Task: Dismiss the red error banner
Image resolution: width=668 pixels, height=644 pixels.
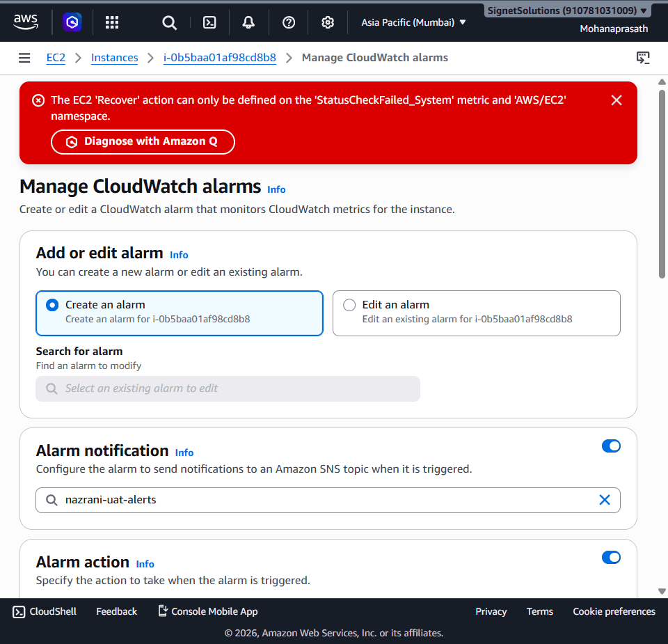Action: point(616,100)
